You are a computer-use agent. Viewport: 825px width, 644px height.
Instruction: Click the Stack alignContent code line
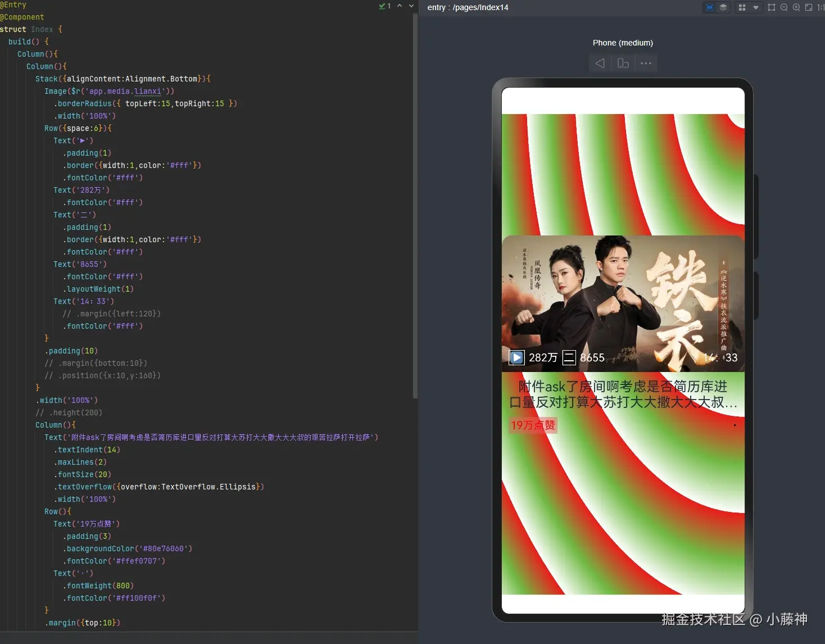click(123, 79)
